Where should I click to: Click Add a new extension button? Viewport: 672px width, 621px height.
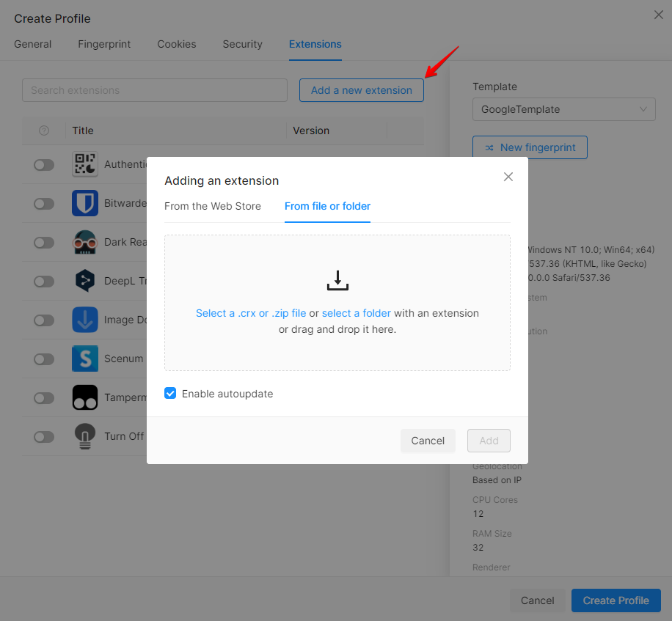point(361,90)
